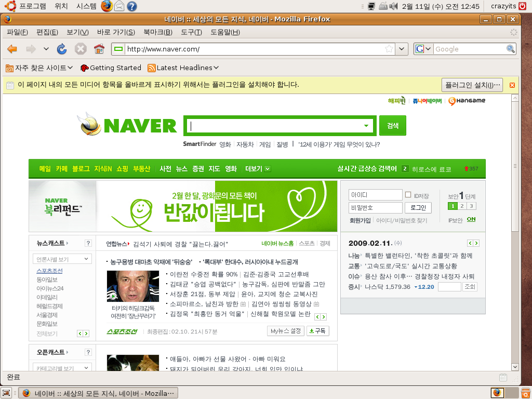
Task: Click the Ubuntu logo in the top panel
Action: 10,6
